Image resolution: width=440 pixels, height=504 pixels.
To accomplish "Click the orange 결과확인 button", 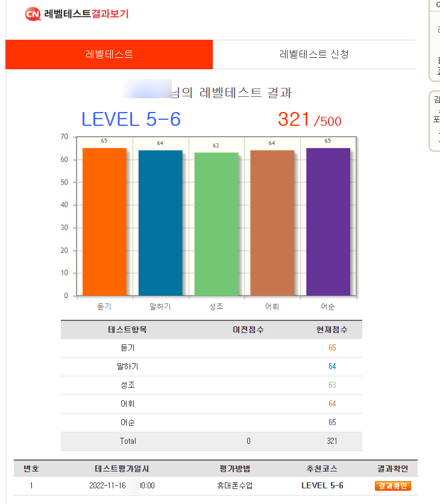I will tap(393, 486).
